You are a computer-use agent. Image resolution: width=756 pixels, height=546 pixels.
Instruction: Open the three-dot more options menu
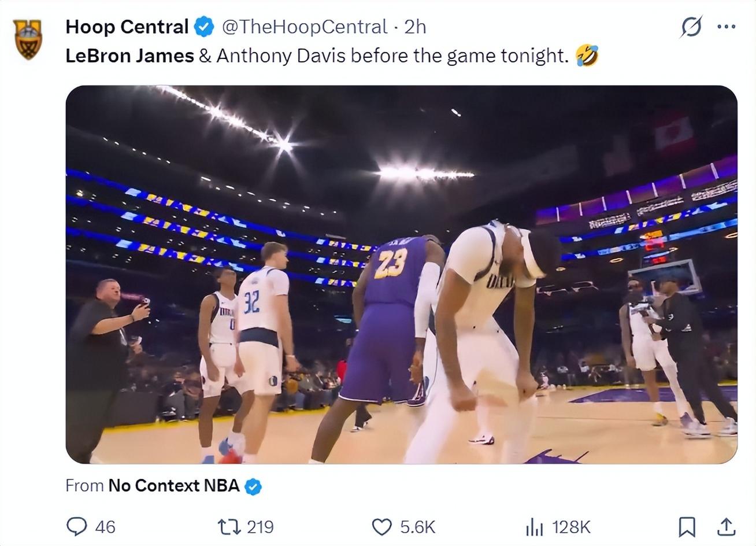tap(726, 27)
